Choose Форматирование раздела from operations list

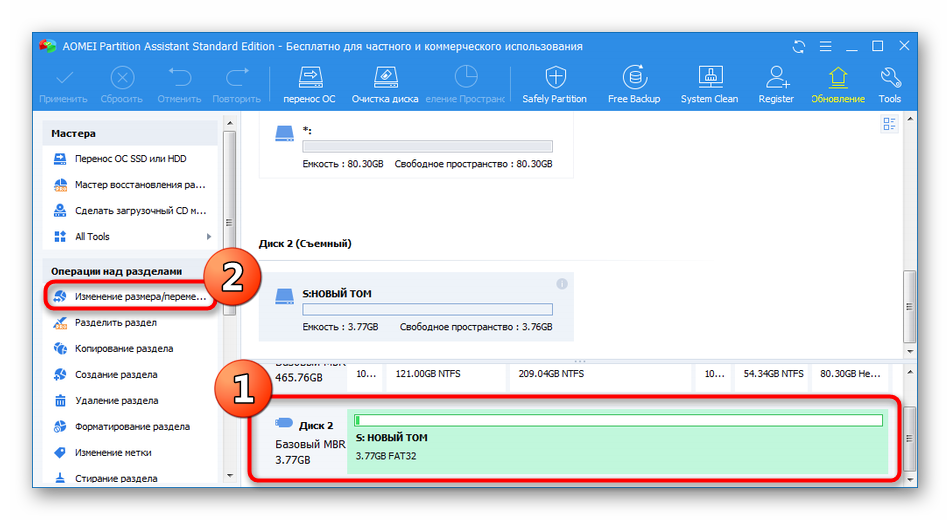(130, 427)
